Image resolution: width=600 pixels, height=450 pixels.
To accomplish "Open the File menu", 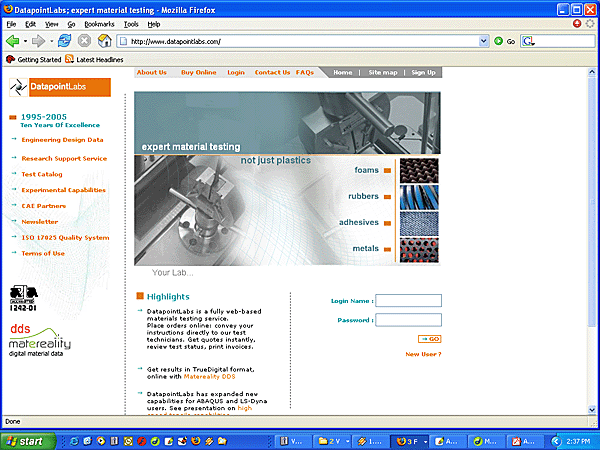I will coord(11,24).
